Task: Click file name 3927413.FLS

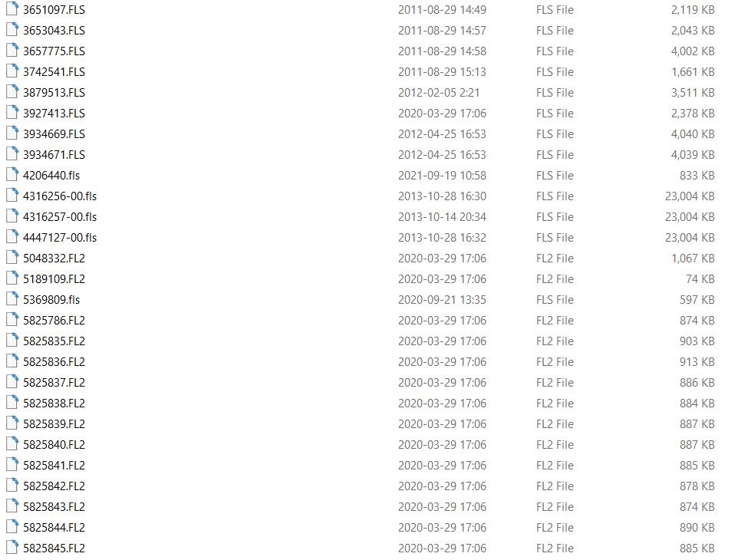Action: click(x=54, y=114)
